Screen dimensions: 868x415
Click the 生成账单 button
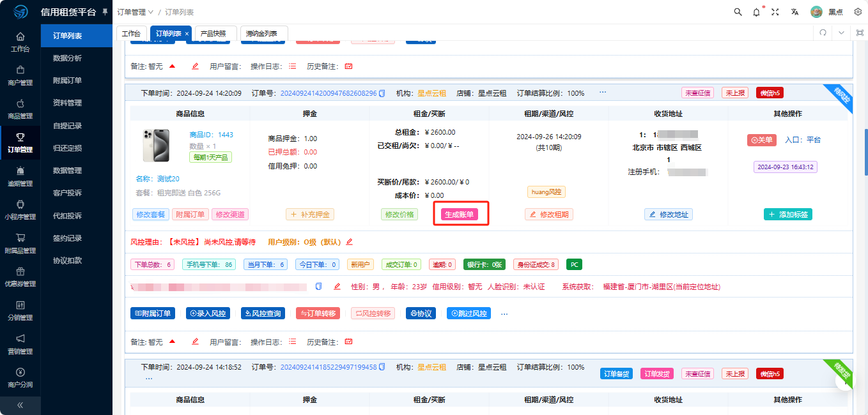tap(460, 215)
